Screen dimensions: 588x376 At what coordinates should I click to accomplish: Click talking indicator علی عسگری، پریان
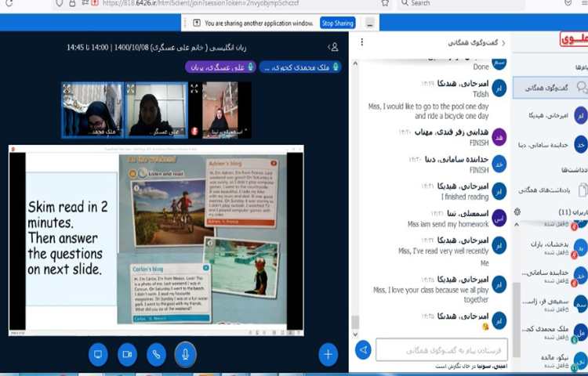(220, 67)
